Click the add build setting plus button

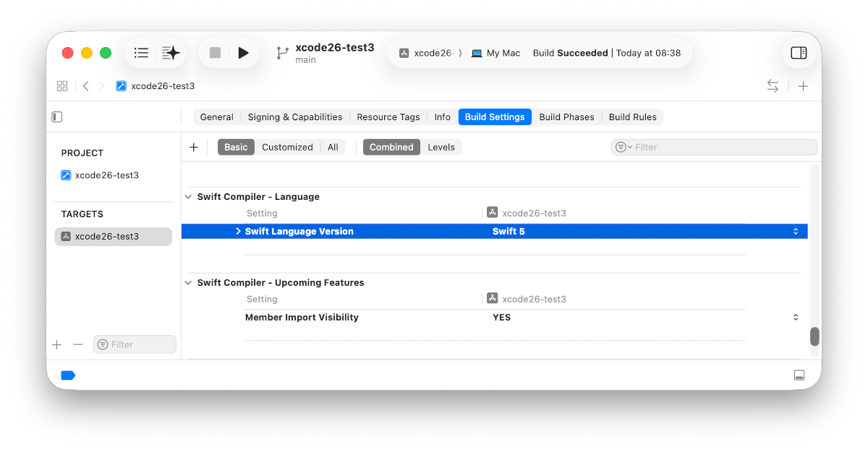(194, 147)
